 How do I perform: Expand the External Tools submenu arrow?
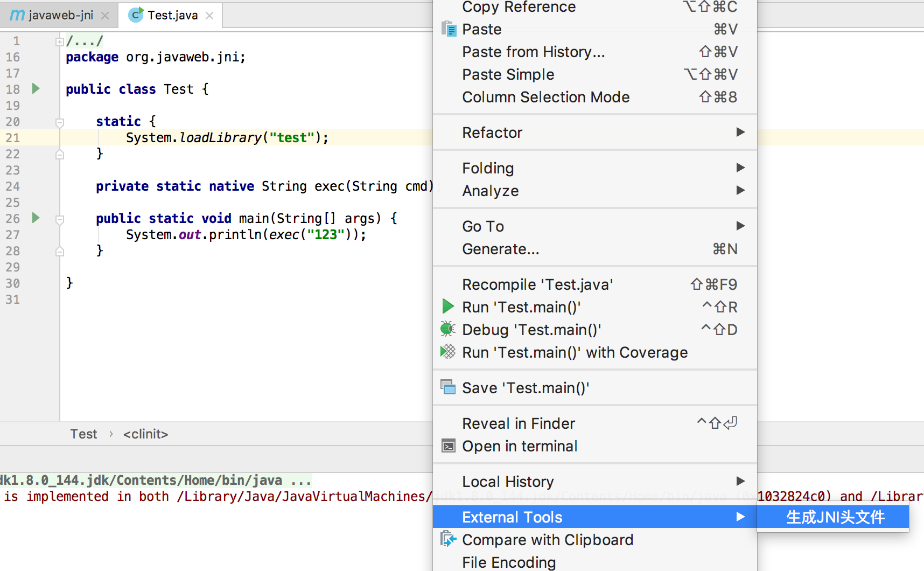(x=740, y=517)
